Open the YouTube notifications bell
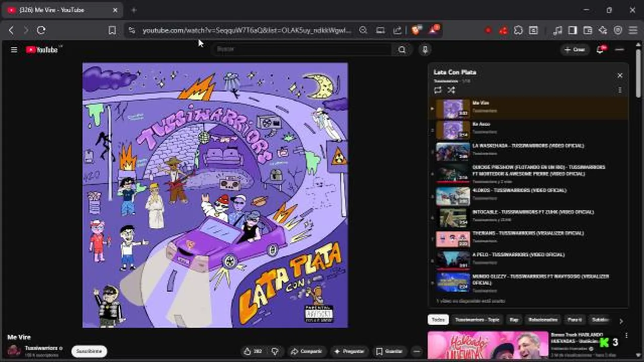The image size is (644, 362). click(600, 50)
